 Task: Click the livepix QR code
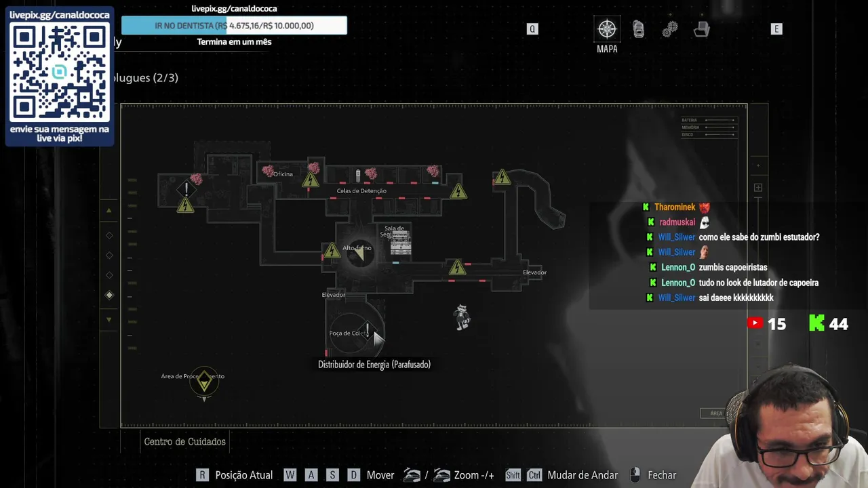click(60, 71)
